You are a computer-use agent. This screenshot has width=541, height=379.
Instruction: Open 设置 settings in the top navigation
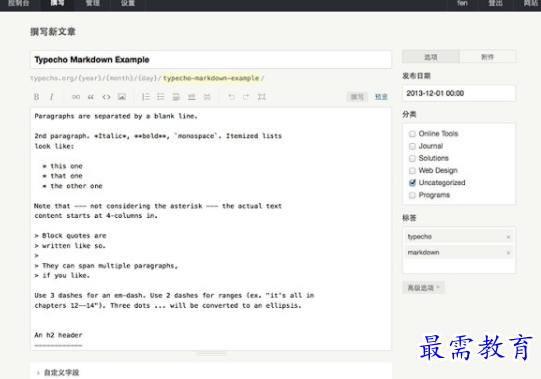(128, 3)
